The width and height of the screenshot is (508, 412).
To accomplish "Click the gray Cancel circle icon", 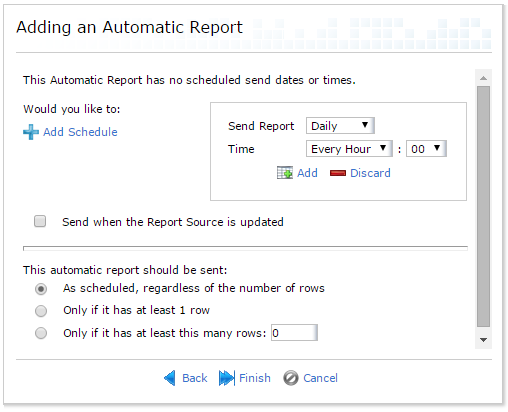I will point(291,378).
